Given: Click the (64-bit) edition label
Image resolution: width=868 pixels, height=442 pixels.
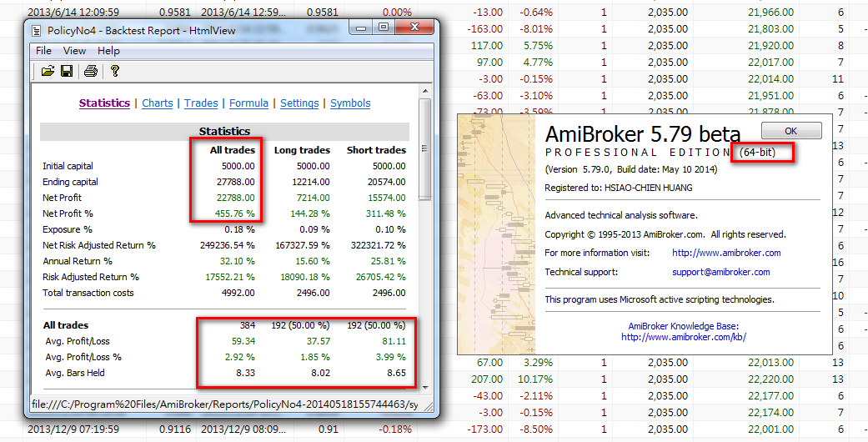Looking at the screenshot, I should pyautogui.click(x=757, y=153).
